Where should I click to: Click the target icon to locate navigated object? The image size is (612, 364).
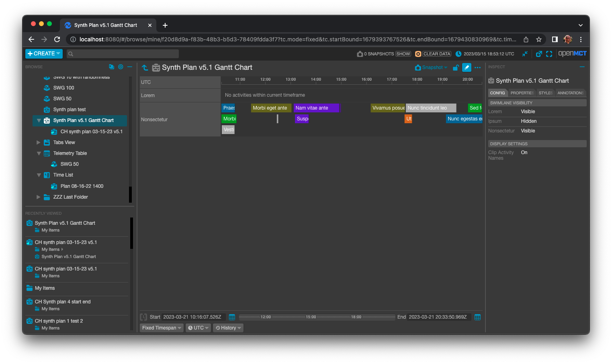point(121,67)
